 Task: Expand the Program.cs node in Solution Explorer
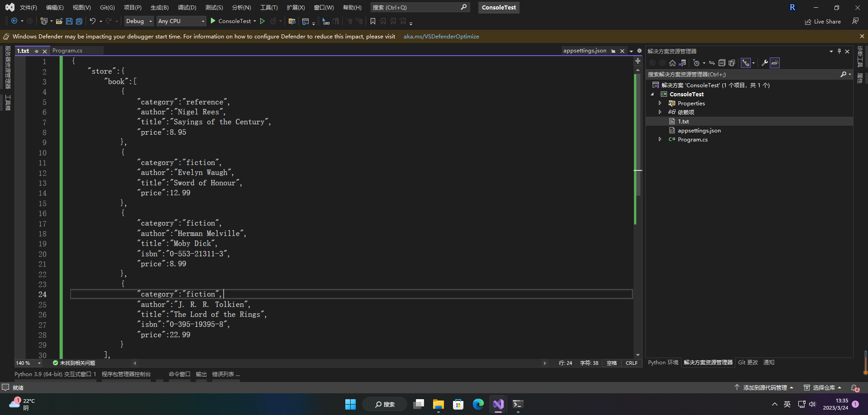660,140
